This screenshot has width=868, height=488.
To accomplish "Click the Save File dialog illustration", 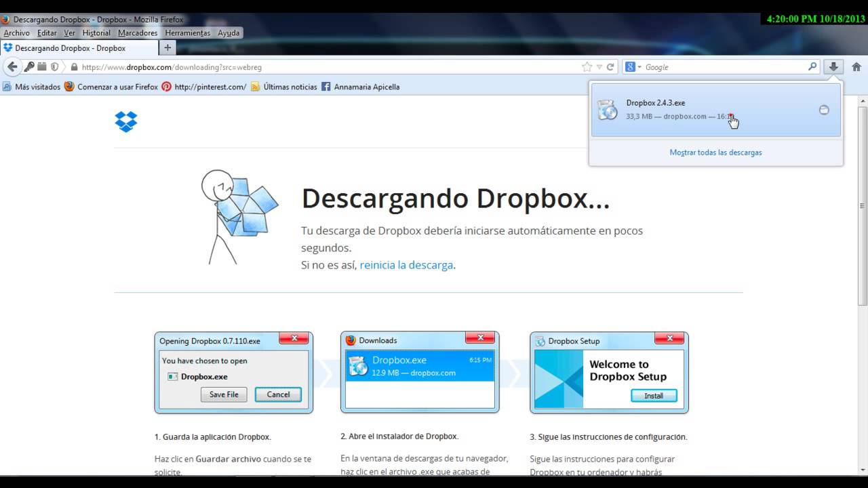I will pyautogui.click(x=234, y=372).
